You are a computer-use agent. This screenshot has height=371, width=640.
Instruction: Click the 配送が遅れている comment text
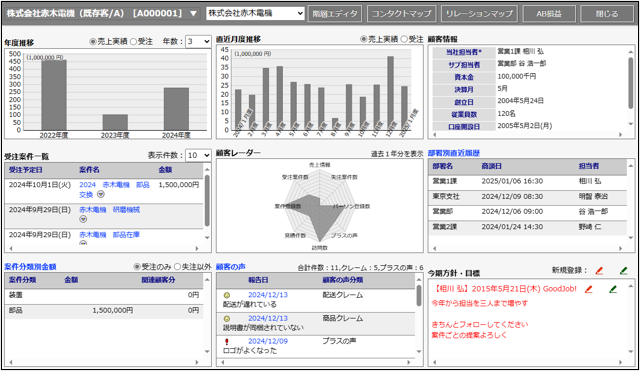249,304
